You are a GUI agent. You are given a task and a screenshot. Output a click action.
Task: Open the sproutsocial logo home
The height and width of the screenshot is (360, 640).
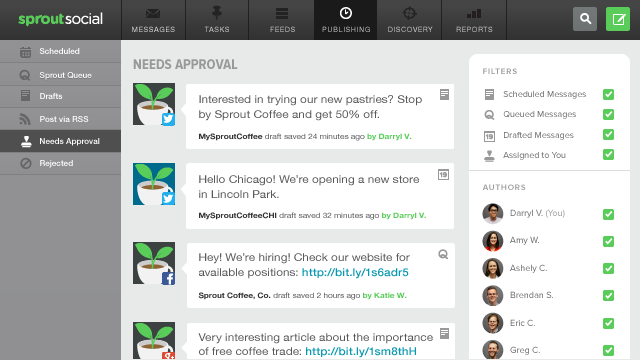click(x=60, y=19)
